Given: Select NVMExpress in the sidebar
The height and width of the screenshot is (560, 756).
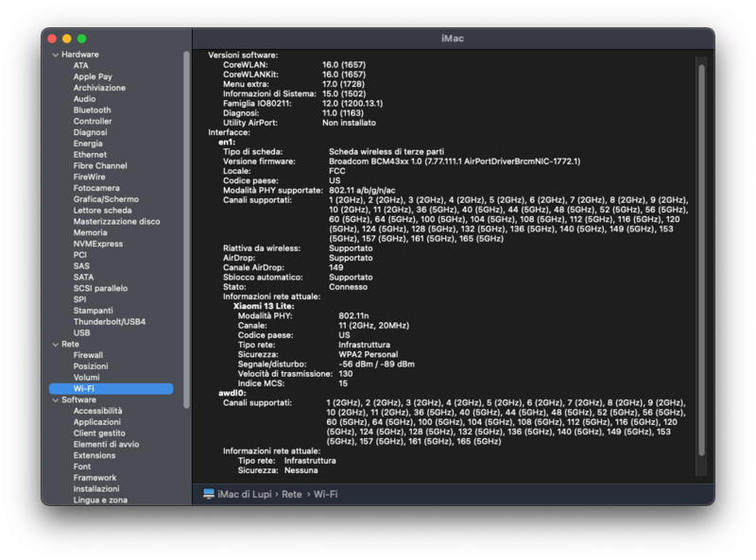Looking at the screenshot, I should click(x=98, y=244).
